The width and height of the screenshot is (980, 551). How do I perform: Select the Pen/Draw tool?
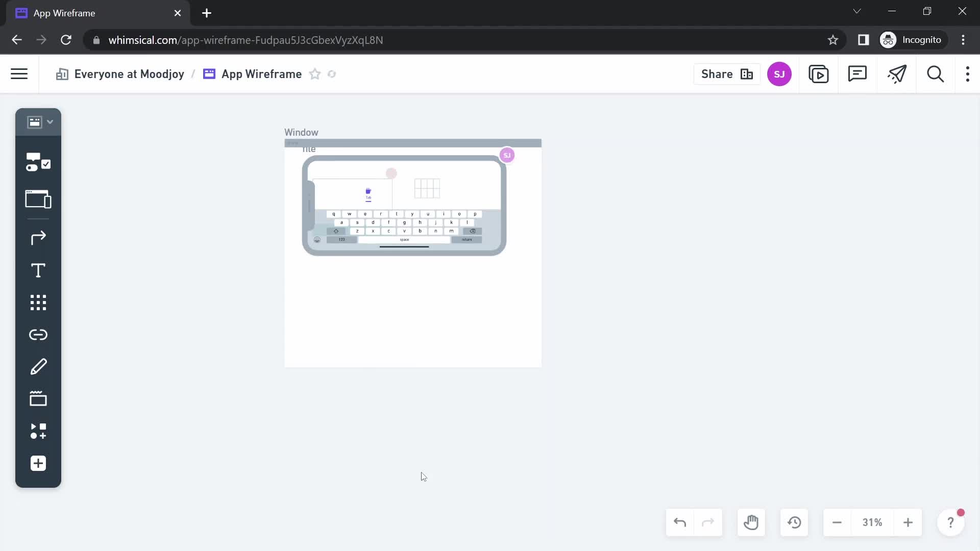[x=38, y=367]
